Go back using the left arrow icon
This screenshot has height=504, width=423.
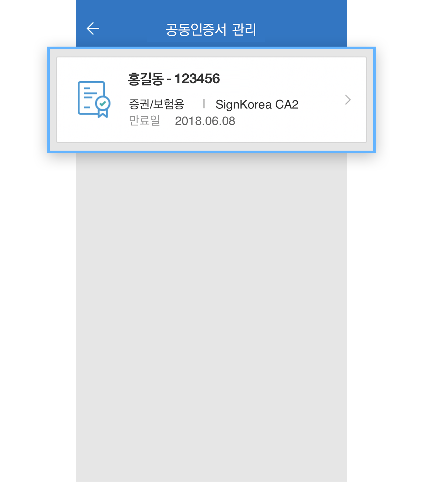93,29
